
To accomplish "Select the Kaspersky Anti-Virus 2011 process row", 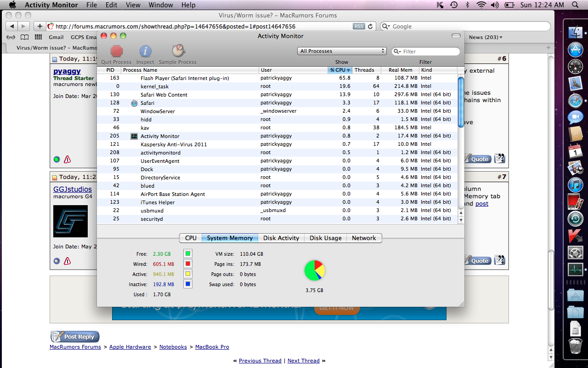I will [277, 144].
